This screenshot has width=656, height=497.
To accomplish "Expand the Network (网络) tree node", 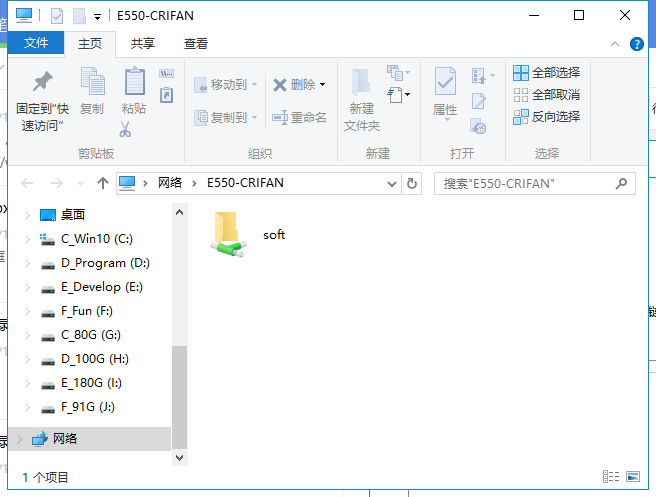I will click(19, 439).
